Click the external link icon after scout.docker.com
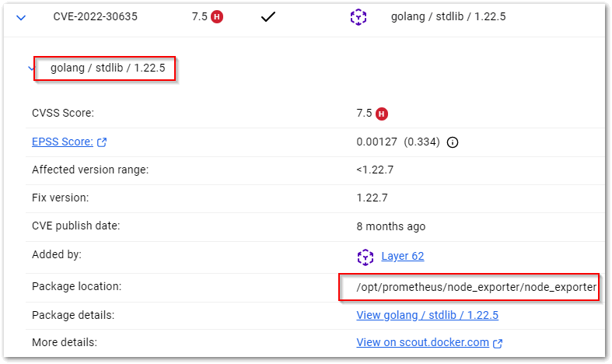This screenshot has height=364, width=612. click(x=498, y=343)
